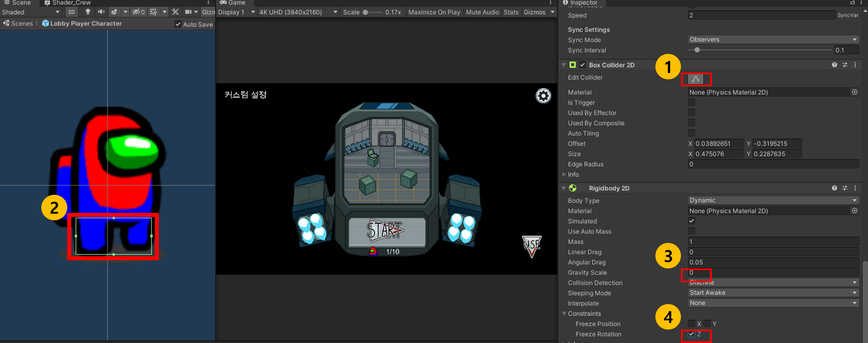Edit Offset X value field

tap(719, 144)
